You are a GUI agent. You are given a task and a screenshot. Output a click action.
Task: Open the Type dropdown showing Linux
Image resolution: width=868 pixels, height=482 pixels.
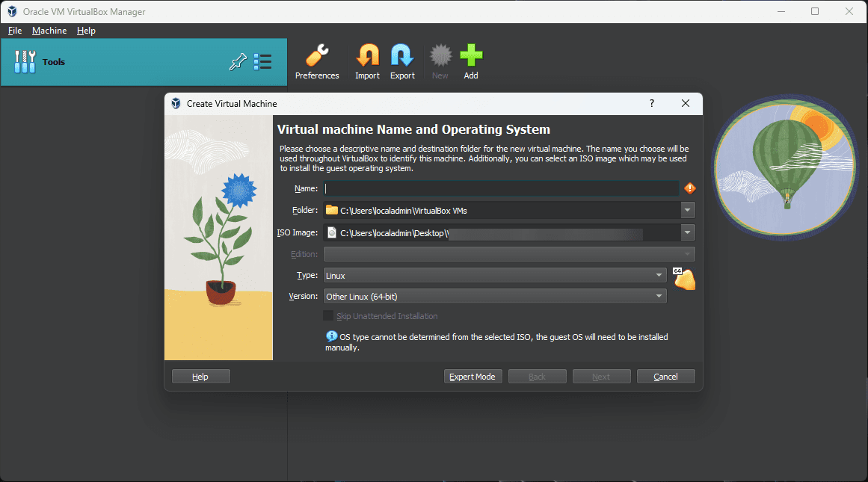pyautogui.click(x=495, y=275)
